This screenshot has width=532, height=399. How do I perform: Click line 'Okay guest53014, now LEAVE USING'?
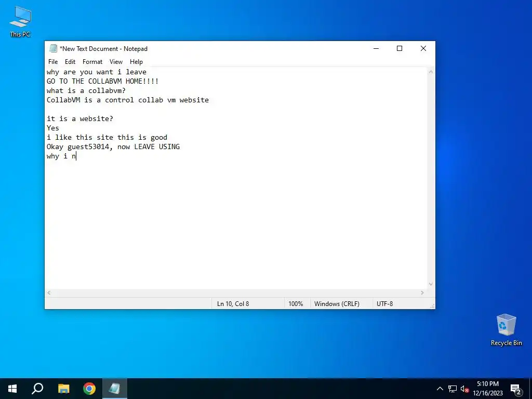click(113, 147)
